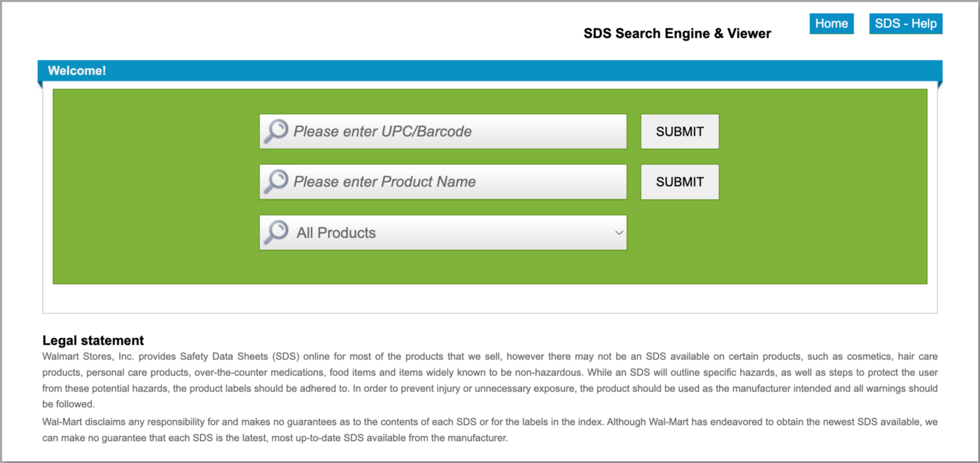Screen dimensions: 980x463
Task: Click the Legal statement heading
Action: tap(93, 340)
